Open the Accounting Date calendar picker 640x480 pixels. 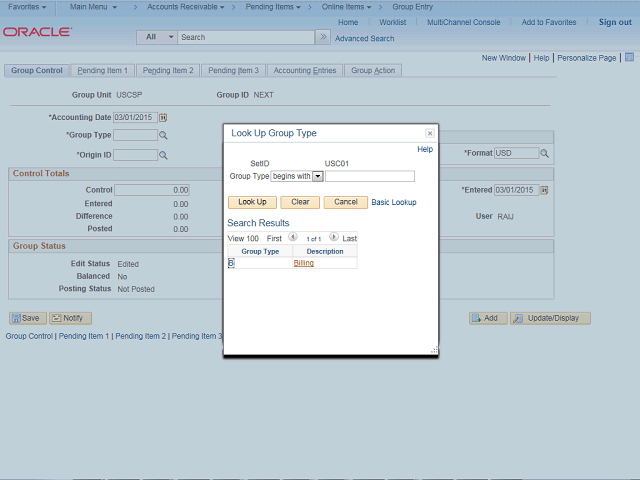pos(163,117)
